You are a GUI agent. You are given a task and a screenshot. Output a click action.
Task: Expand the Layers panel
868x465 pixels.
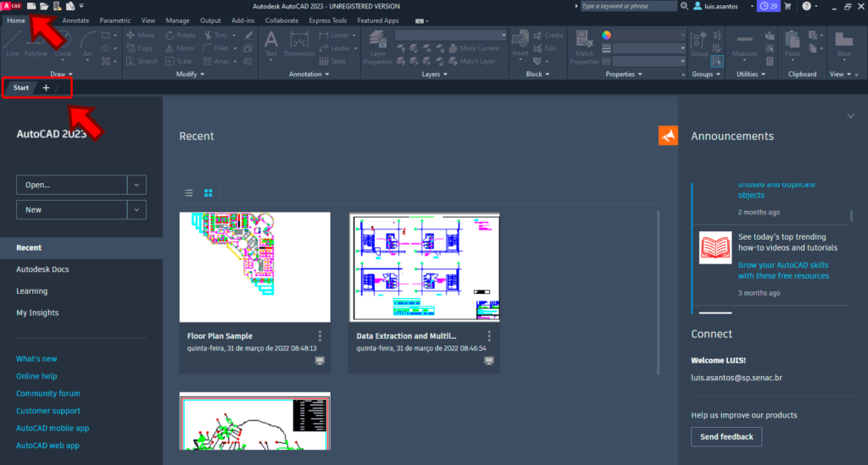435,74
